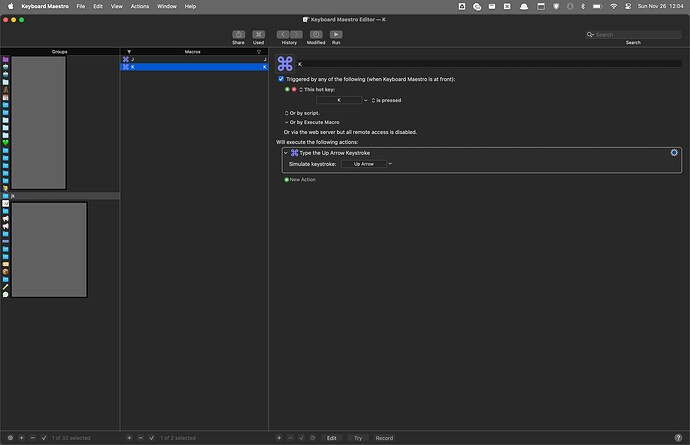Viewport: 690px width, 445px height.
Task: Add a trigger with green plus
Action: (287, 89)
